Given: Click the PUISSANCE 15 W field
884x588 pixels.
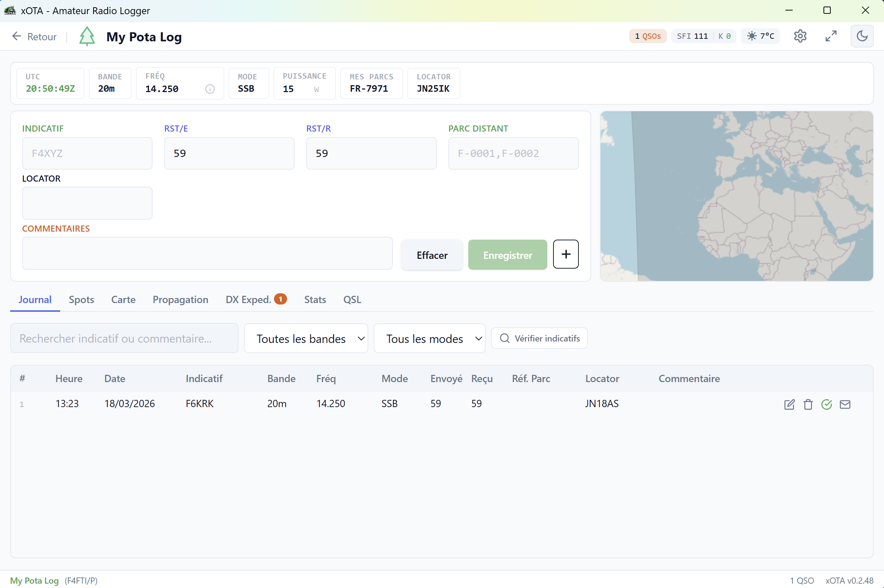Looking at the screenshot, I should [x=305, y=83].
